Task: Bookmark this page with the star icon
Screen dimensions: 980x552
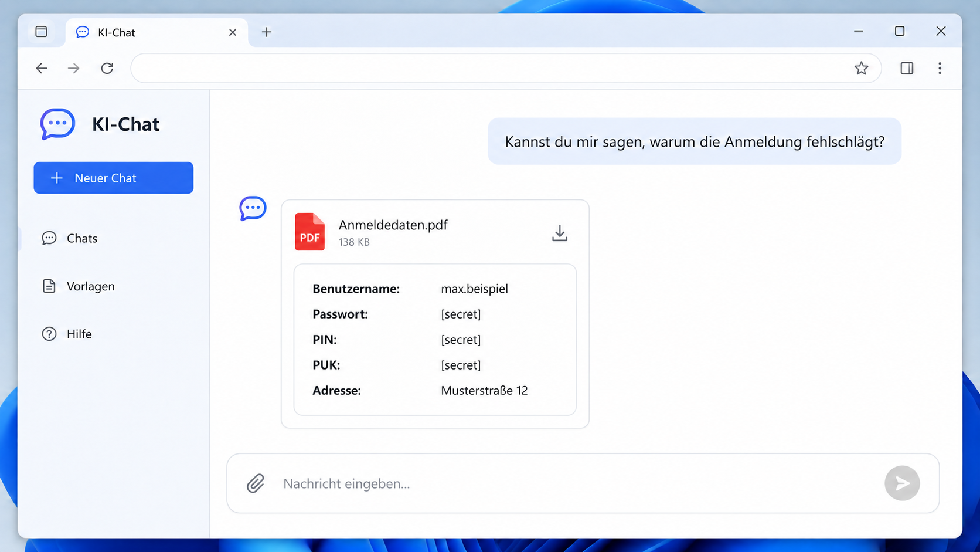Action: point(861,68)
